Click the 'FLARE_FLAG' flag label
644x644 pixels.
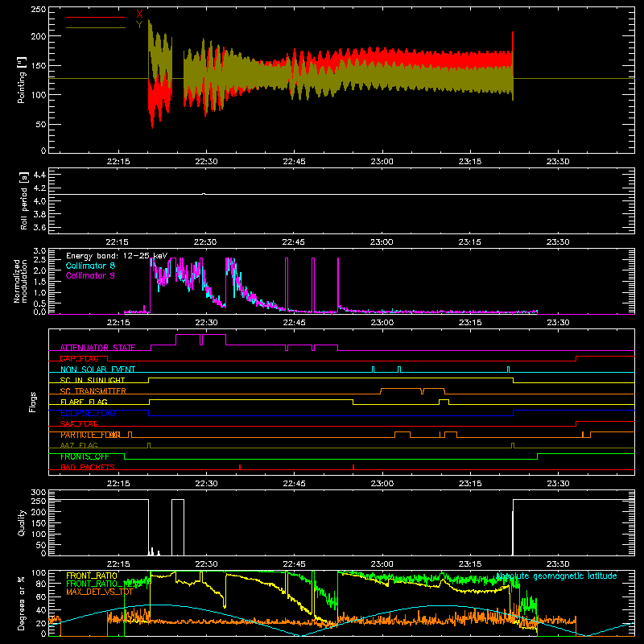pyautogui.click(x=84, y=402)
